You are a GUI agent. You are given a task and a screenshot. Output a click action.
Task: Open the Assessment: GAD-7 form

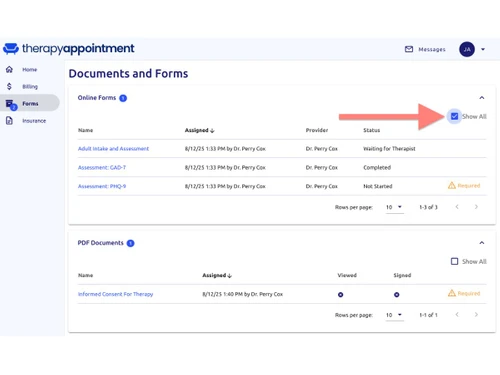[102, 167]
